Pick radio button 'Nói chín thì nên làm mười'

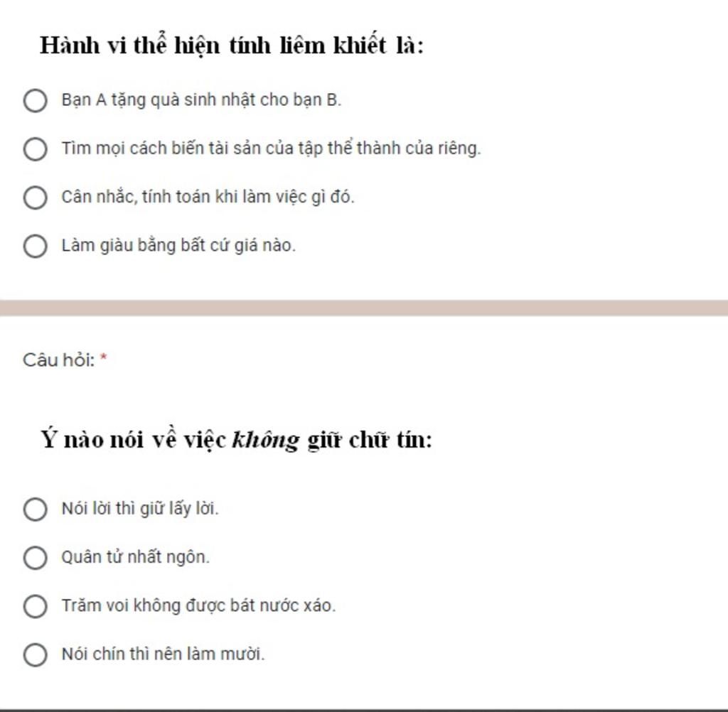(35, 654)
